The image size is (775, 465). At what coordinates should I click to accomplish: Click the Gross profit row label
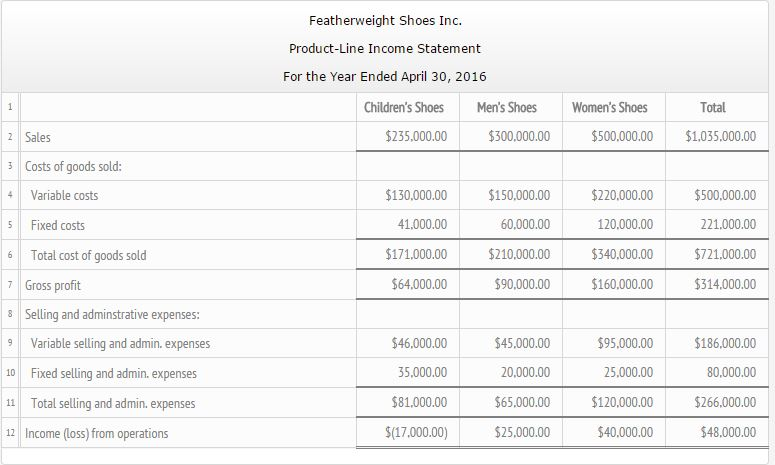tap(52, 285)
